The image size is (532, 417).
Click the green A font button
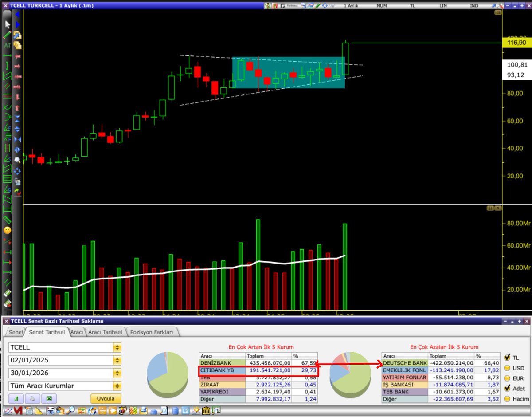[x=16, y=398]
